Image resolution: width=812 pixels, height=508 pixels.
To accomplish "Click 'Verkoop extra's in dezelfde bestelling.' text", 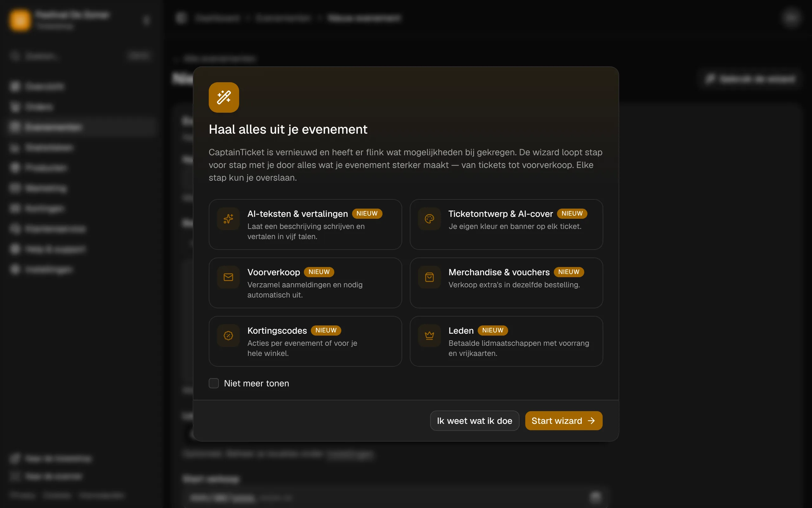I will 514,285.
